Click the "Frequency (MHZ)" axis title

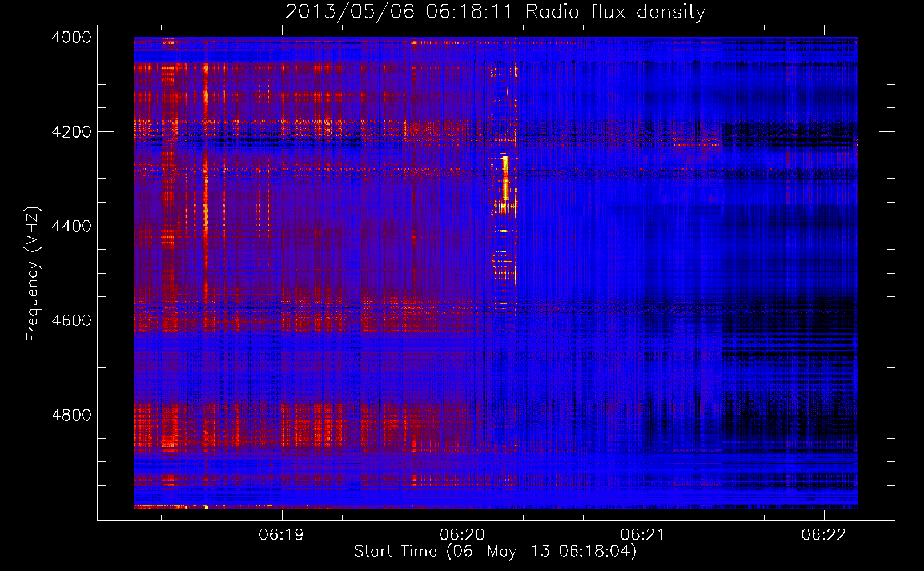[x=33, y=274]
